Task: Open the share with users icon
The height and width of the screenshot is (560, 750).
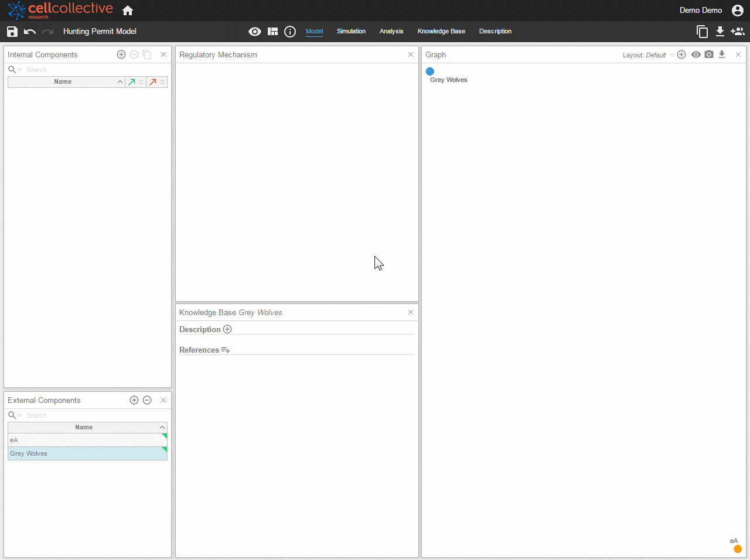Action: click(738, 32)
